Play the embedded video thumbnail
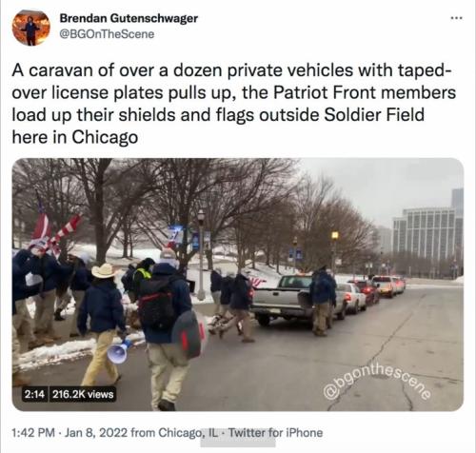The height and width of the screenshot is (453, 476). click(x=238, y=285)
